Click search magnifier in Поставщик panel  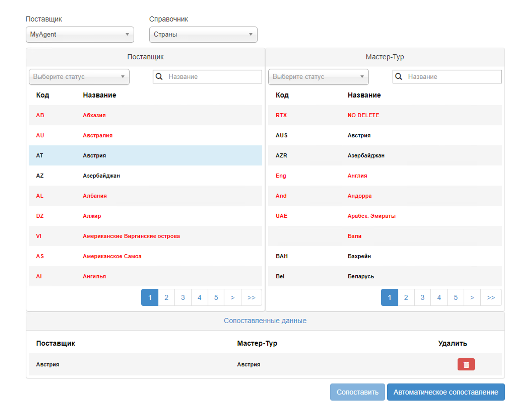(159, 76)
